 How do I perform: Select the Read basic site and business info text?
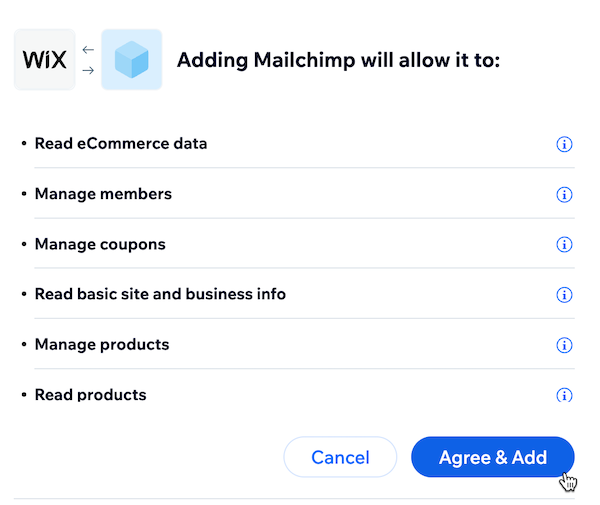[x=160, y=294]
